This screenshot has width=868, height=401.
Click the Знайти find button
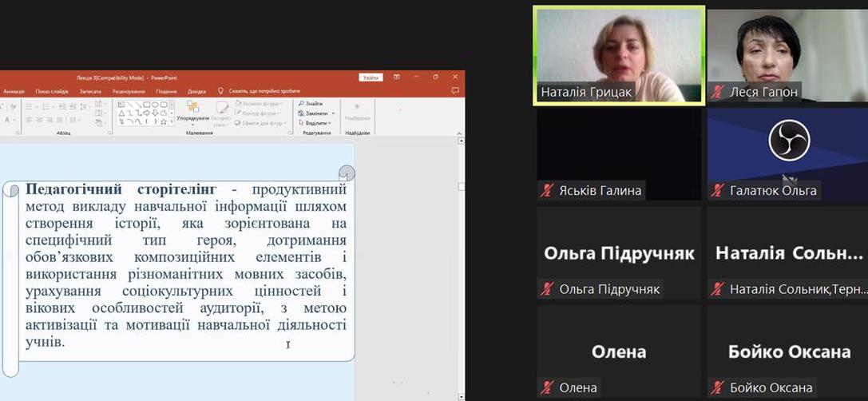coord(311,104)
